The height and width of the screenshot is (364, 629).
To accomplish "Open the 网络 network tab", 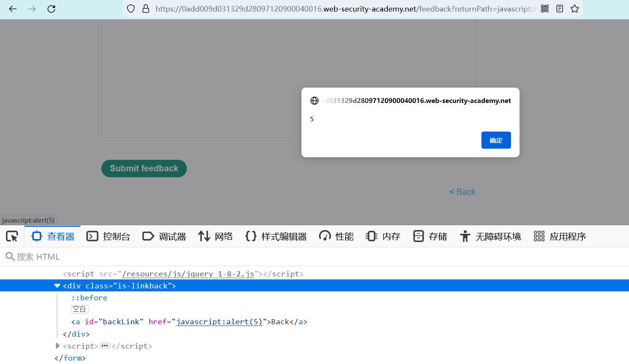I will [216, 236].
